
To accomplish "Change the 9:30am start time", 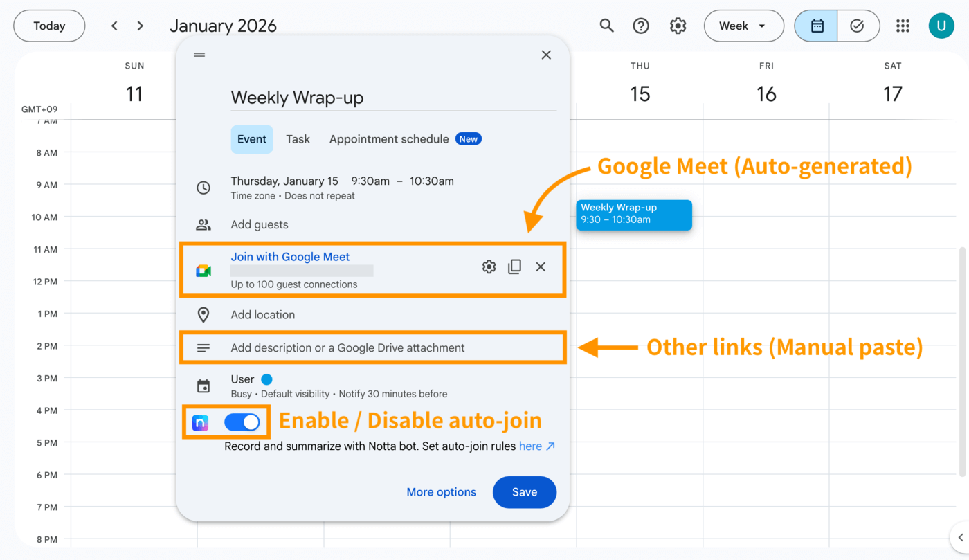I will 370,181.
